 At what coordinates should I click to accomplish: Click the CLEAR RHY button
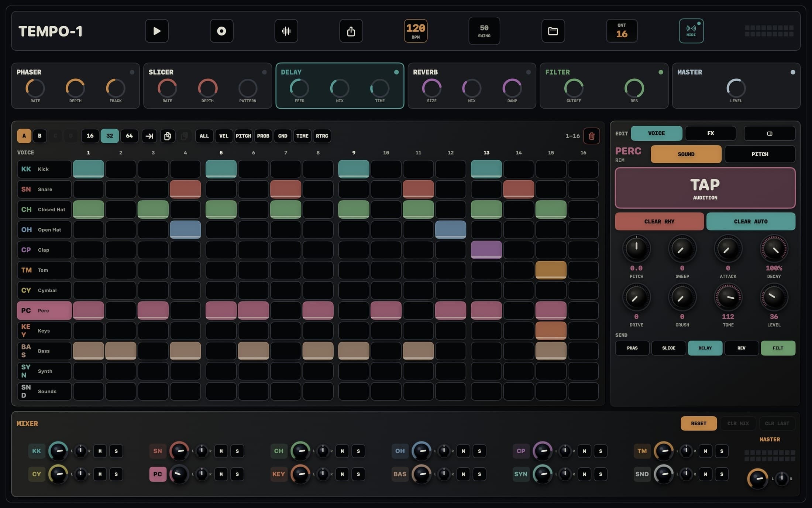(x=659, y=222)
